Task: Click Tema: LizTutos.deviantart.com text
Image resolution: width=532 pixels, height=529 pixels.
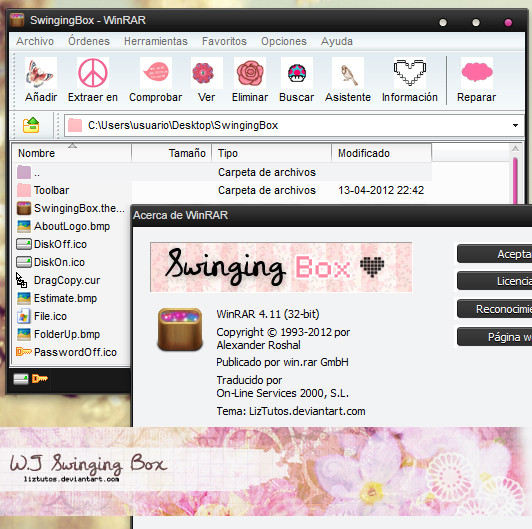Action: click(x=291, y=411)
